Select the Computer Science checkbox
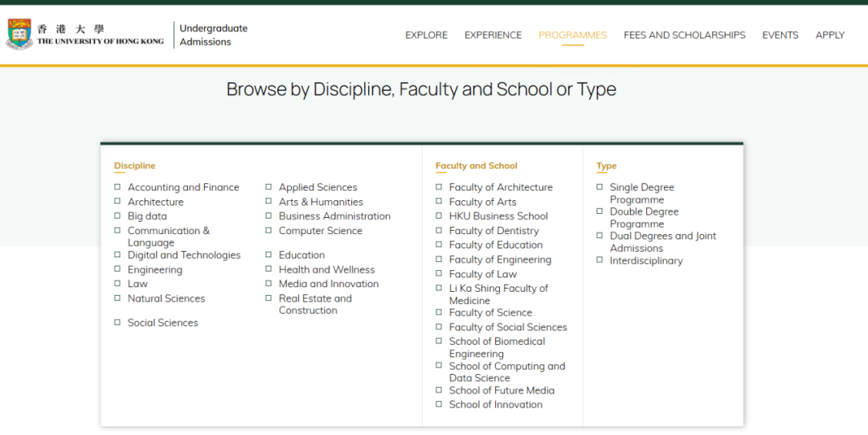 tap(268, 230)
